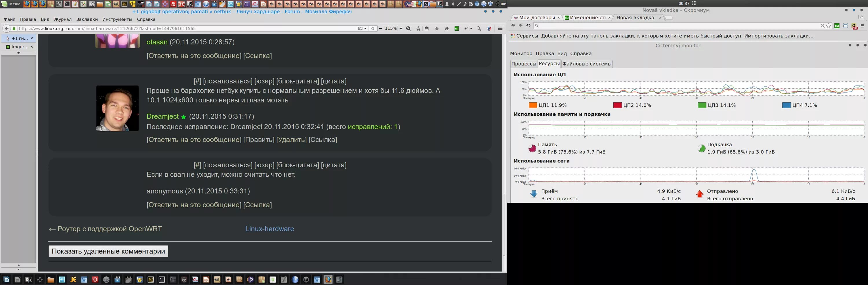Click the red ЦП2 color swatch
The width and height of the screenshot is (868, 285).
[x=617, y=105]
